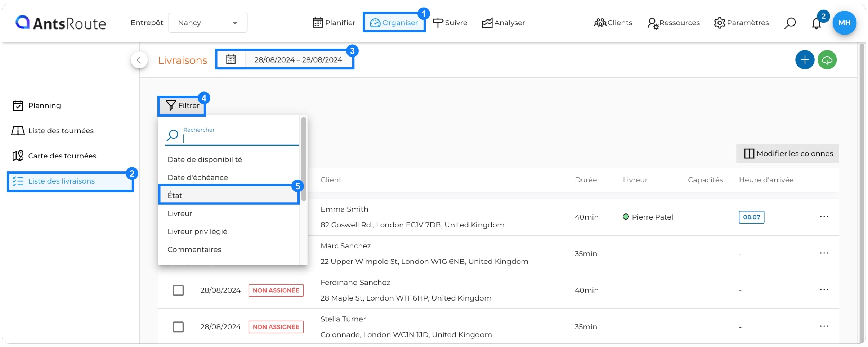
Task: Open the Nancy warehouse dropdown
Action: click(x=208, y=23)
